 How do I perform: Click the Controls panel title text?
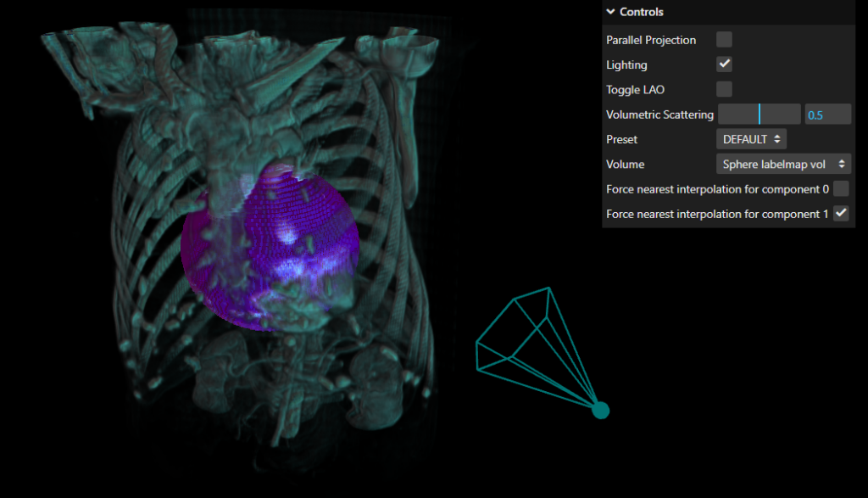[642, 12]
